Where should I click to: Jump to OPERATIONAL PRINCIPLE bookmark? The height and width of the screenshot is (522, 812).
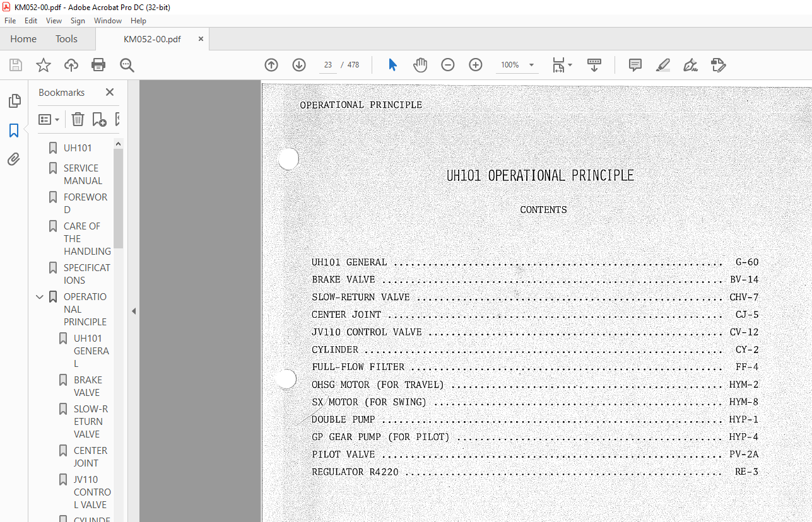point(85,310)
